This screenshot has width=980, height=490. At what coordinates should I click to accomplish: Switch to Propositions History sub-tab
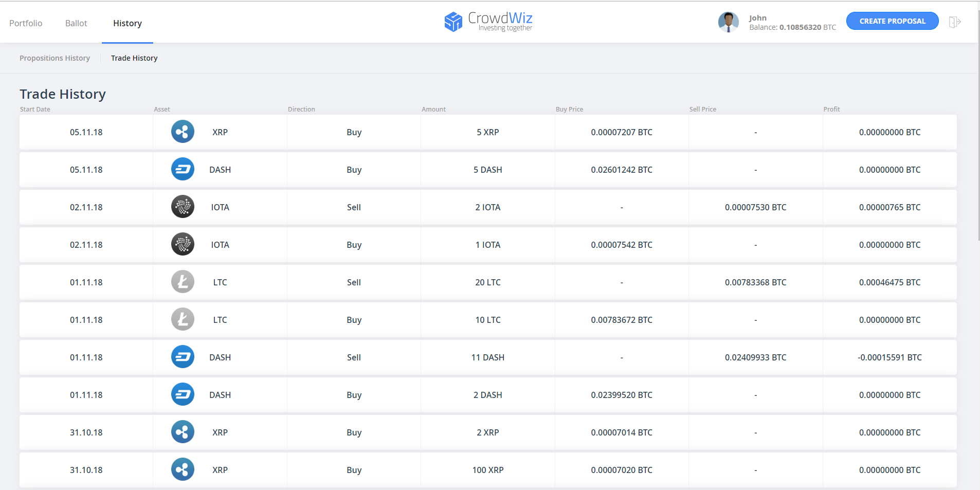[55, 58]
